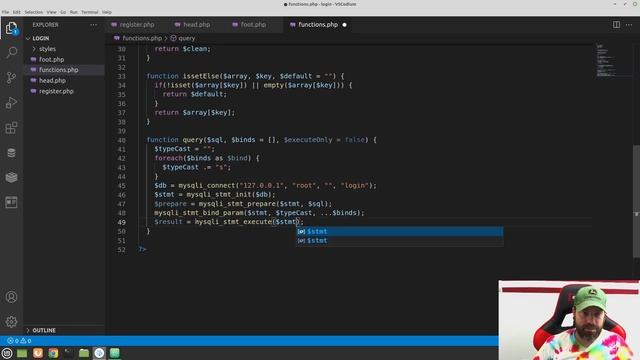Open the Manage gear menu
This screenshot has height=360, width=640.
click(11, 322)
